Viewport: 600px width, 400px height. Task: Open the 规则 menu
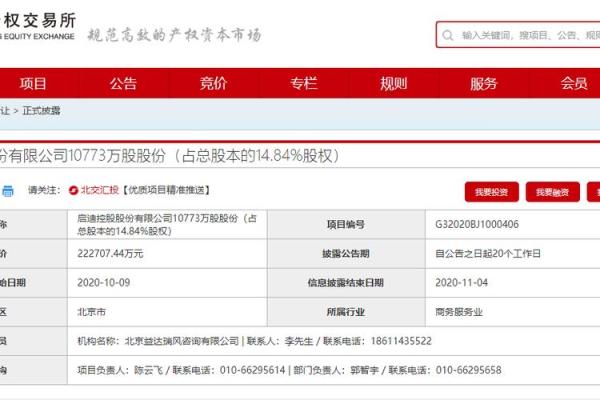[x=393, y=83]
